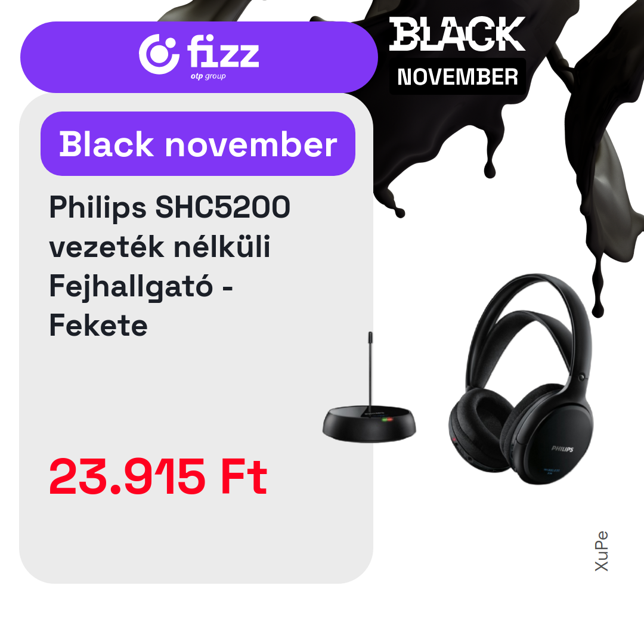The image size is (644, 644).
Task: Select the otp group label
Action: click(208, 76)
